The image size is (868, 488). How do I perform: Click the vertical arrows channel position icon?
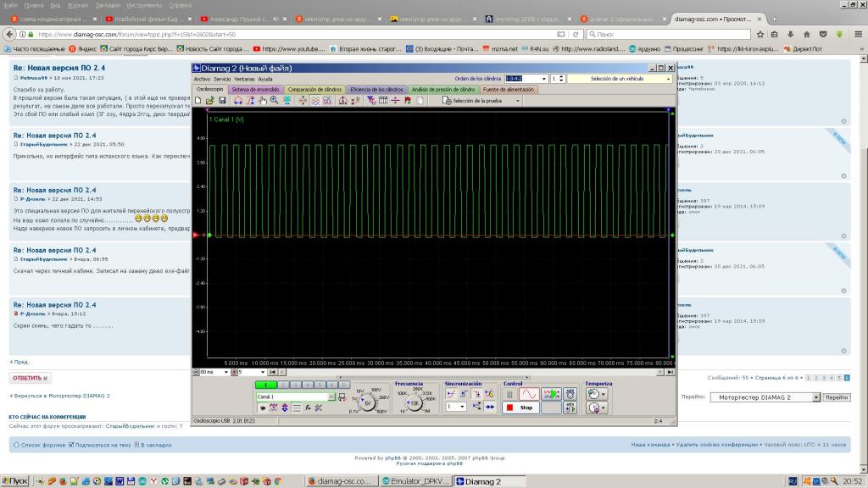[x=285, y=408]
